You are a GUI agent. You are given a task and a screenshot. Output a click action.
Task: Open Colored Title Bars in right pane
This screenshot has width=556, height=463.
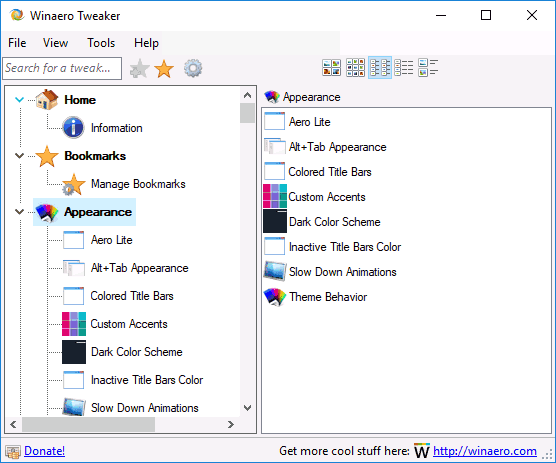(330, 172)
